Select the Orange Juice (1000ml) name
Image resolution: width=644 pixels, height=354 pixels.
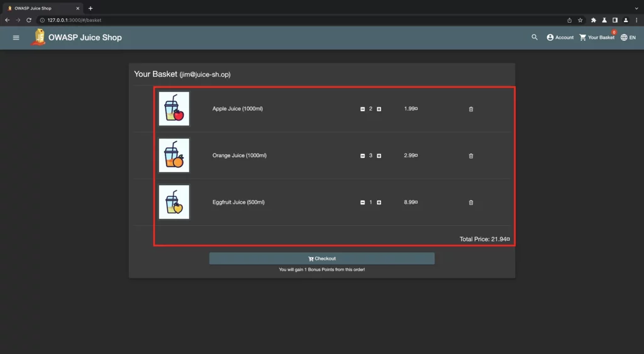[240, 155]
